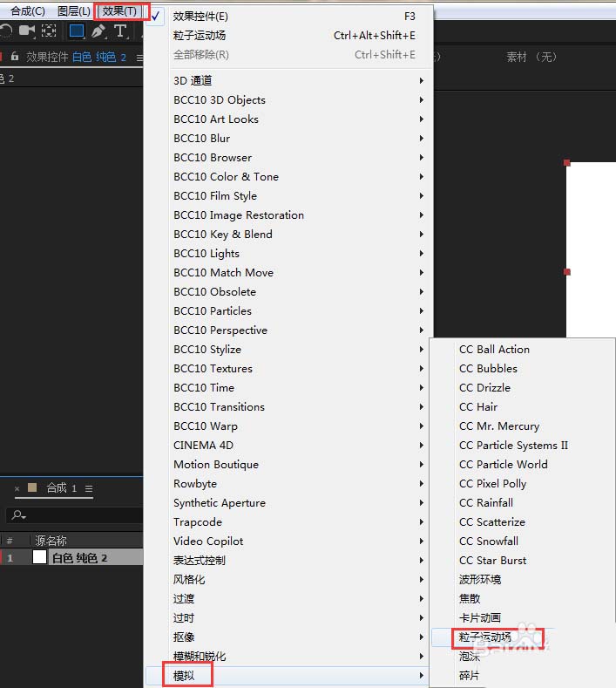Open the 合成(C) menu
This screenshot has width=616, height=688.
point(28,11)
